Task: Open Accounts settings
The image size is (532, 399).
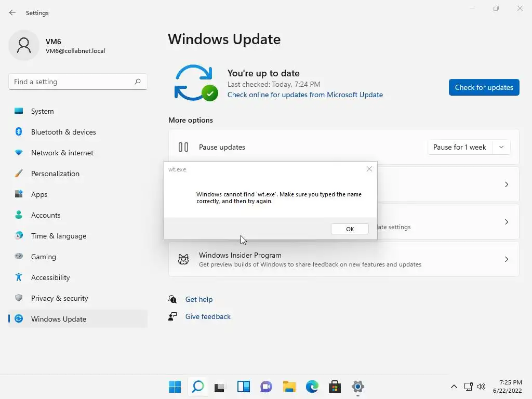Action: click(x=78, y=215)
